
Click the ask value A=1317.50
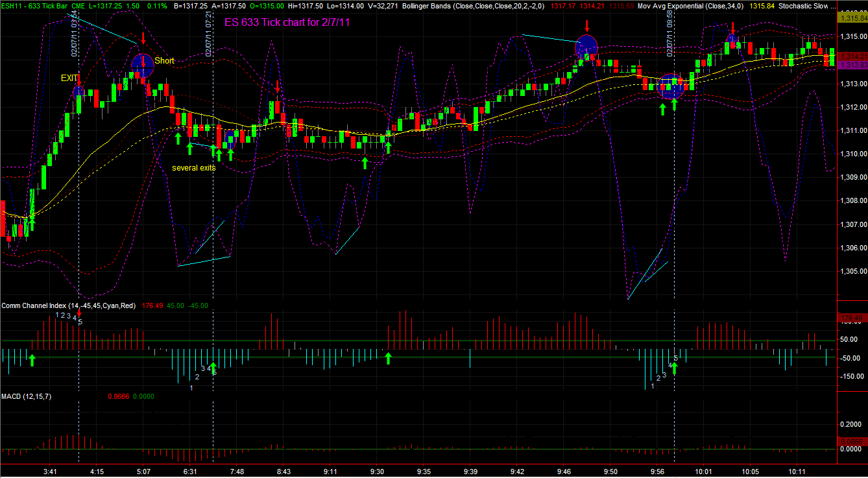(228, 5)
